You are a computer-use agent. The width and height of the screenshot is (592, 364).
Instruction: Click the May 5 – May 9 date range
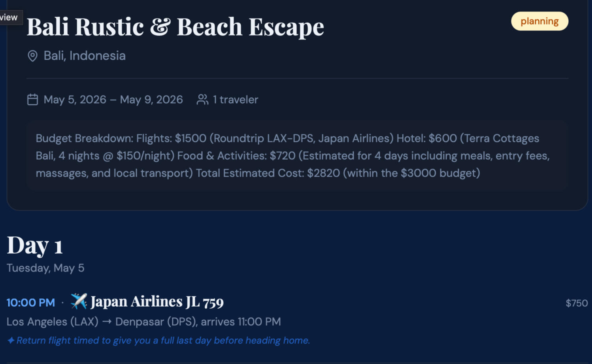pyautogui.click(x=113, y=100)
